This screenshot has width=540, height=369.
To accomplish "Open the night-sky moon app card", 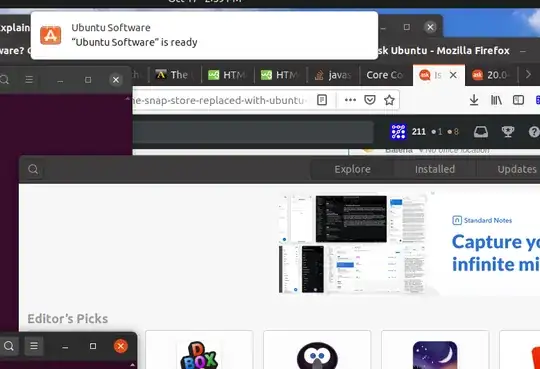I will 435,350.
